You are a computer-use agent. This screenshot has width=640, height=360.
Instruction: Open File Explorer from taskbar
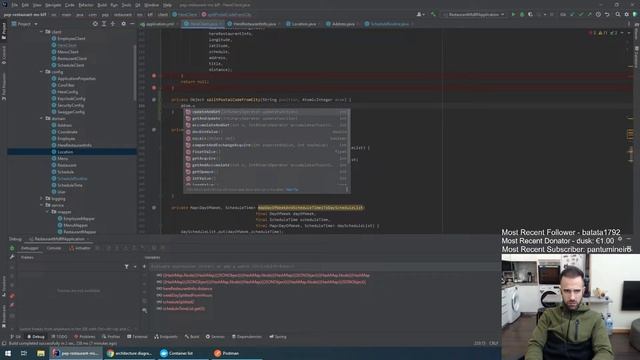point(41,353)
